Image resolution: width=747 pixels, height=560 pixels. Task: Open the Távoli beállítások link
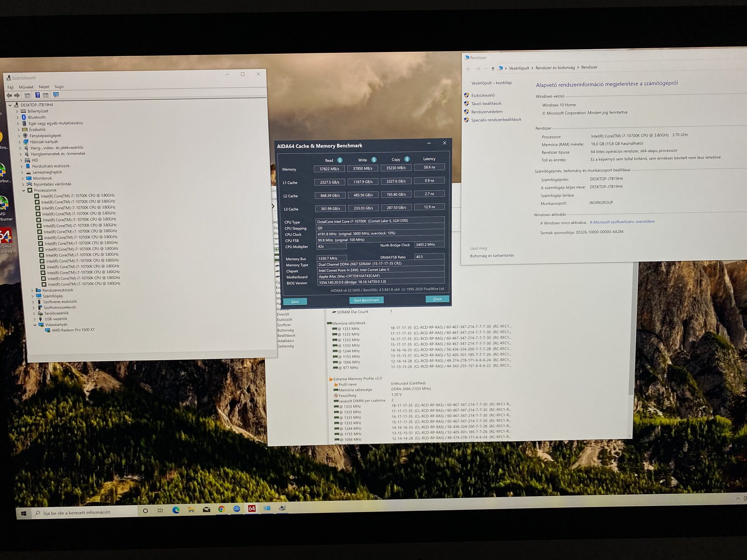[486, 104]
